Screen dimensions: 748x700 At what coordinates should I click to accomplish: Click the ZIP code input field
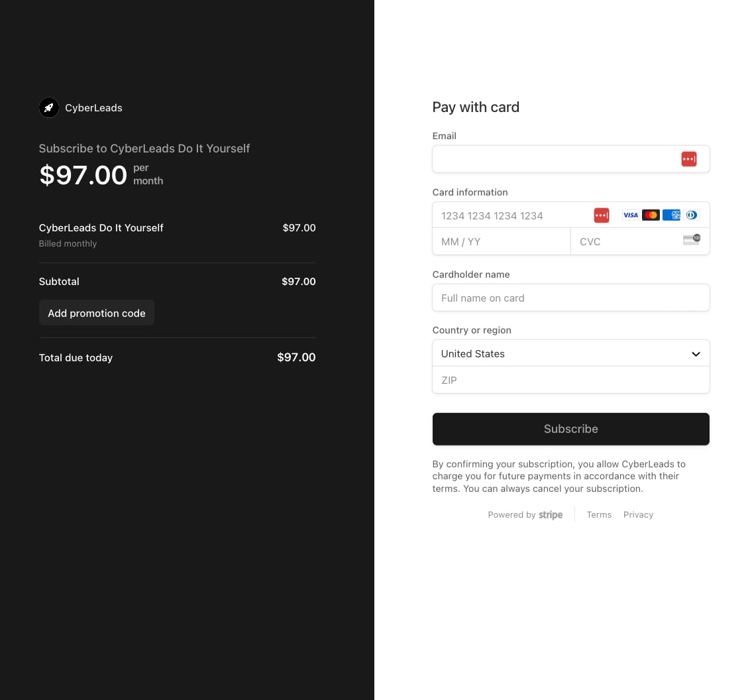click(570, 380)
